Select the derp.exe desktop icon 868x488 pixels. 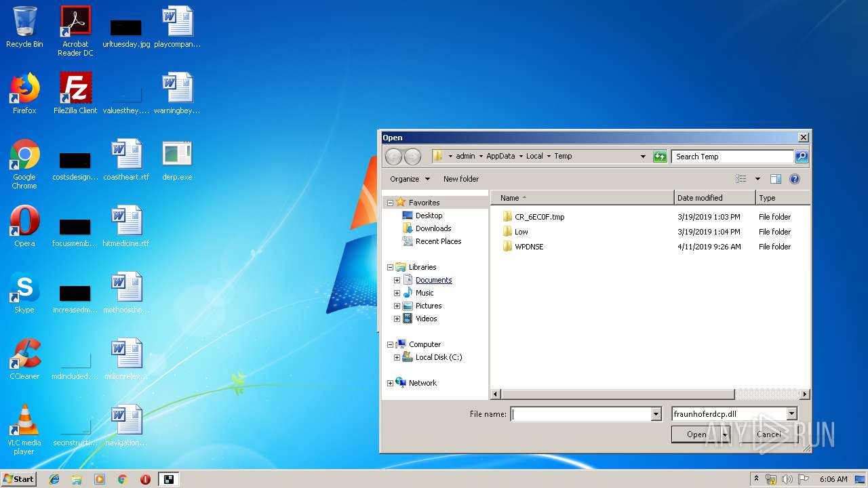click(x=177, y=160)
